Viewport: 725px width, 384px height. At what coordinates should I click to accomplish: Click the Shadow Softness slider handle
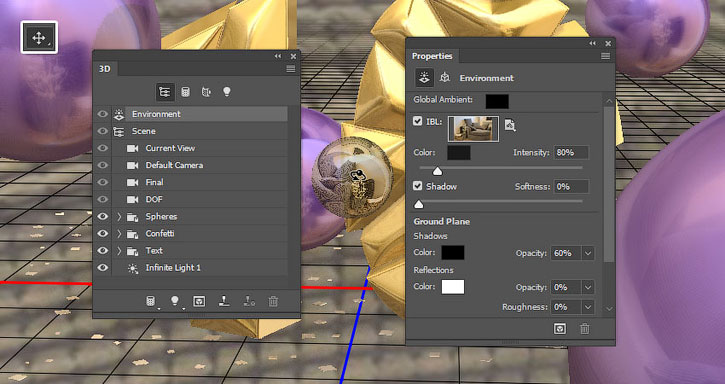click(x=419, y=204)
